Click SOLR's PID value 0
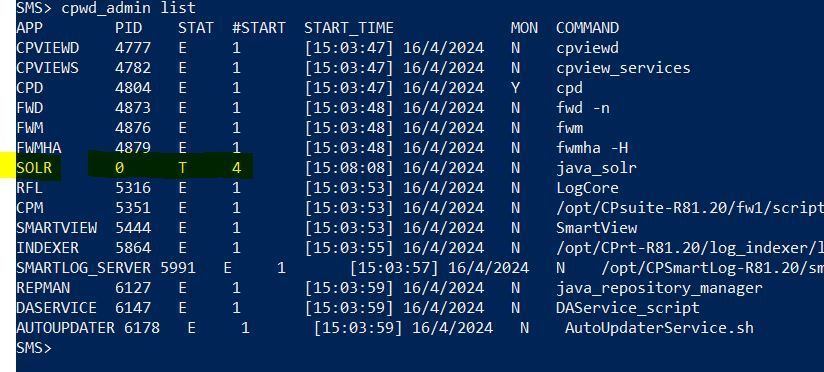This screenshot has width=824, height=372. pyautogui.click(x=120, y=168)
